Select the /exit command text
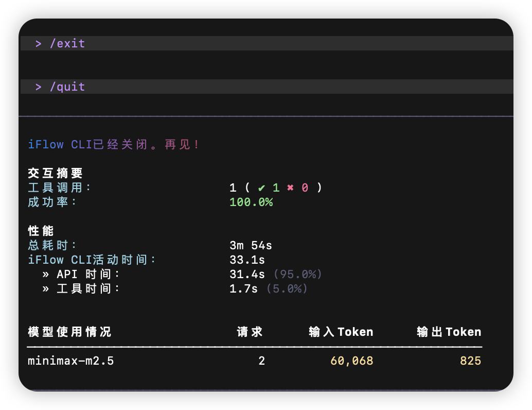This screenshot has height=410, width=532. (x=67, y=44)
